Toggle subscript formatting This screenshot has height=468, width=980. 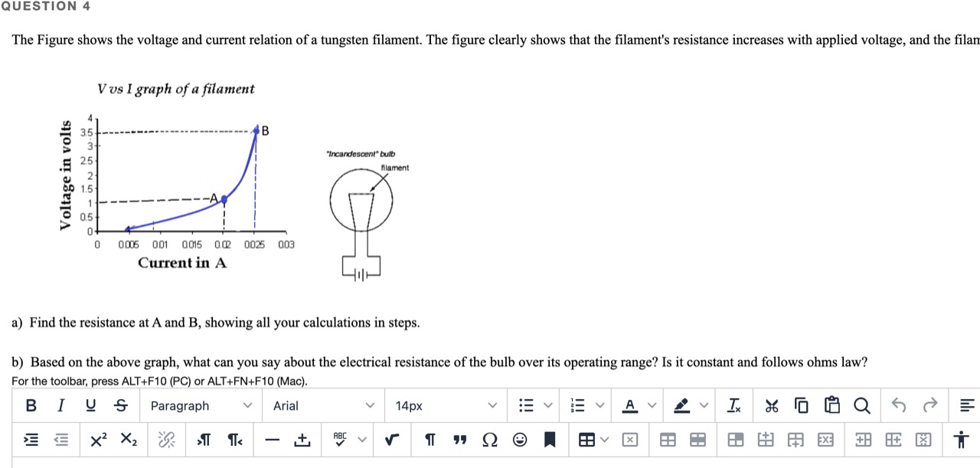tap(129, 440)
